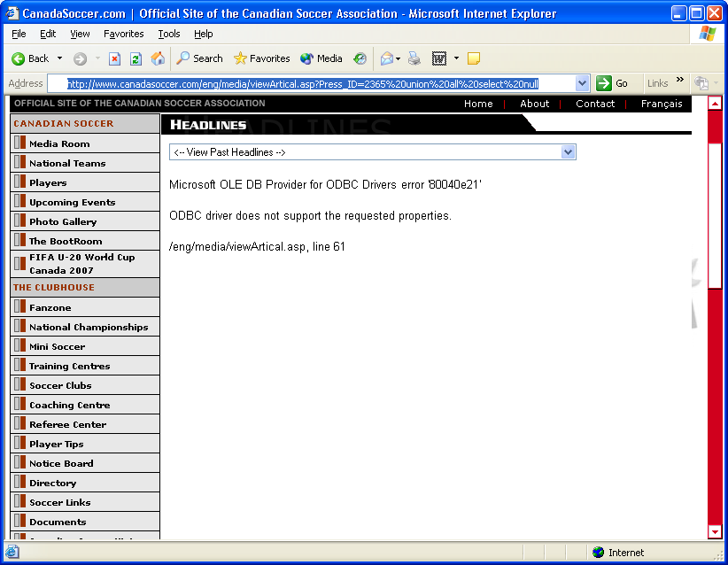This screenshot has height=565, width=728.
Task: Click the Mail envelope icon
Action: click(x=386, y=58)
